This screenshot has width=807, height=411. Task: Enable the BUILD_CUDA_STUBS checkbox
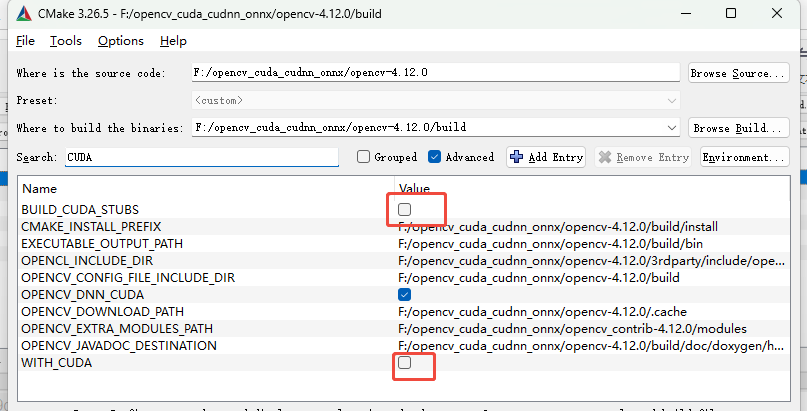405,209
